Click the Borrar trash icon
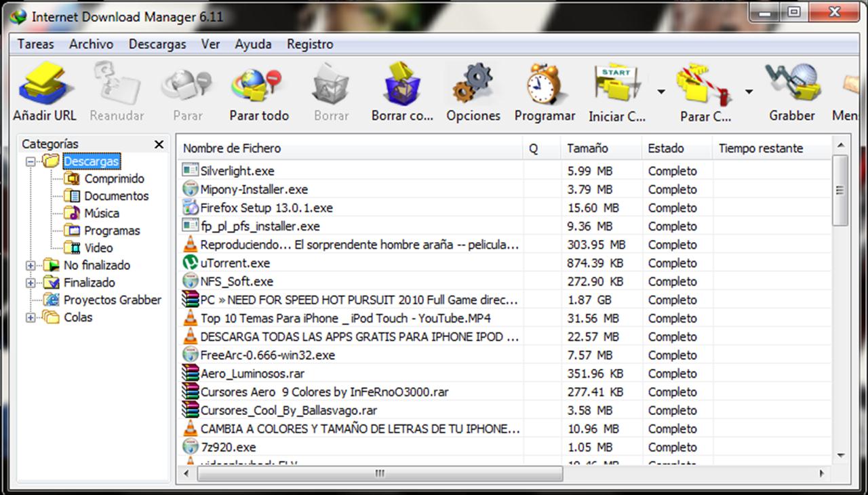 click(x=331, y=85)
